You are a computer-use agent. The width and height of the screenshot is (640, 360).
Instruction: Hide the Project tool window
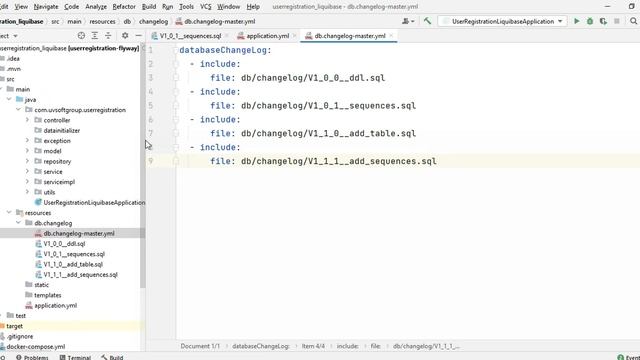(138, 36)
